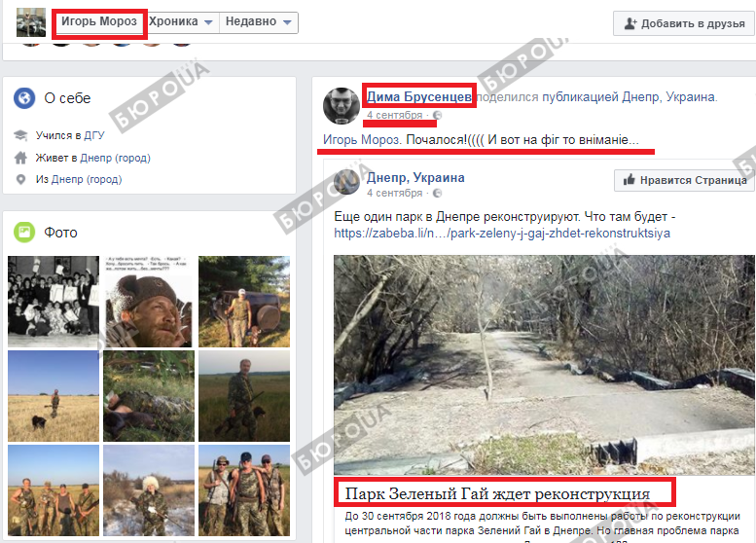The image size is (756, 543).
Task: Like the page with 'Нравится Страница'
Action: 685,180
